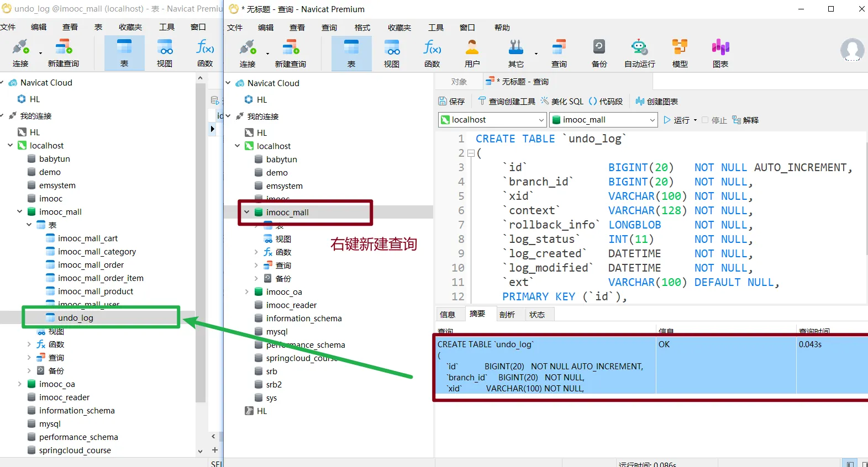Click the left window tree vertical scrollbar
This screenshot has height=467, width=868.
click(200, 243)
